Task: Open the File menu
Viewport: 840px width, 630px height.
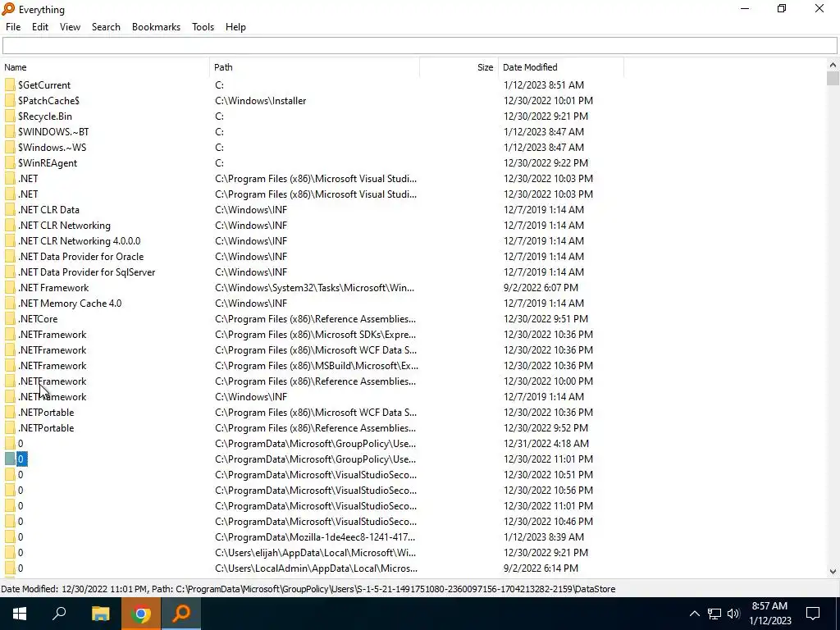Action: [x=13, y=27]
